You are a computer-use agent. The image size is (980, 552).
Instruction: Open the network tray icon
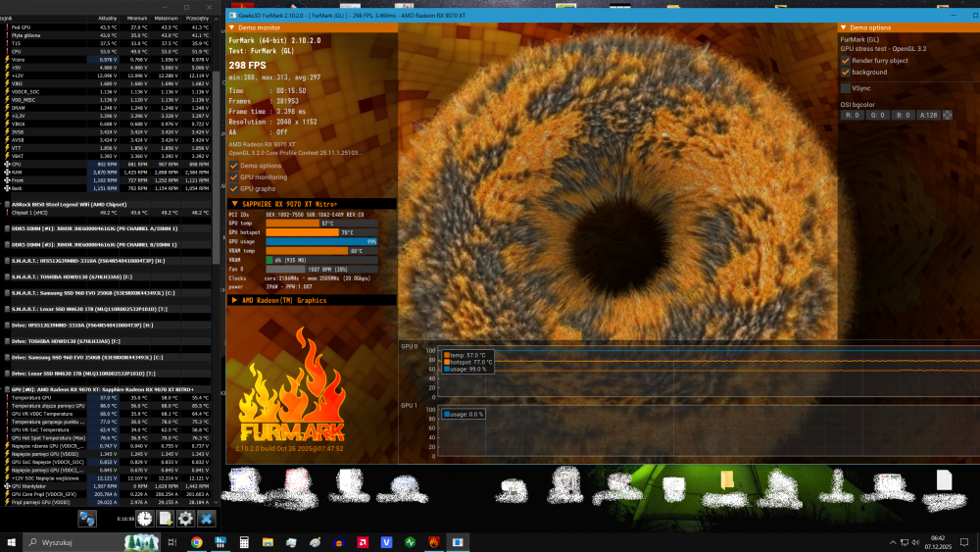tap(905, 542)
